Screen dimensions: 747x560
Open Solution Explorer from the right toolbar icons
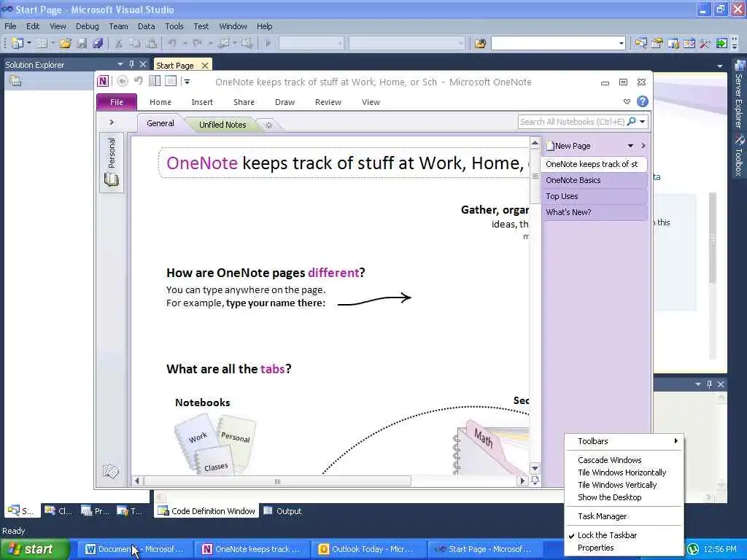pos(640,43)
